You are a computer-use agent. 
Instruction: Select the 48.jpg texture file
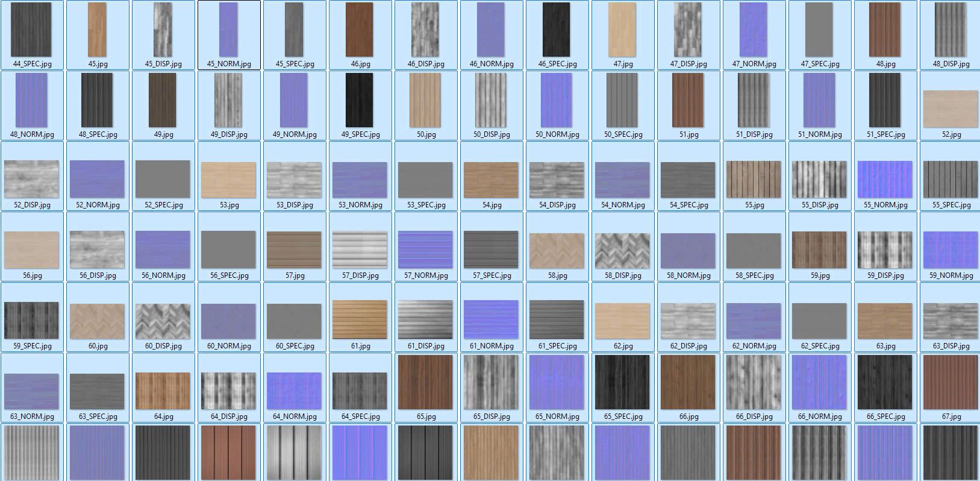pos(885,30)
